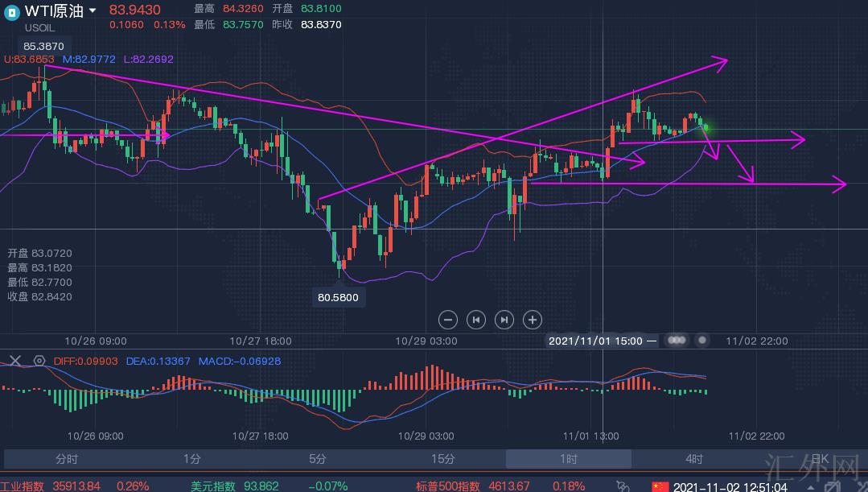Jump to the chart's latest candles
This screenshot has height=492, width=868.
point(504,320)
